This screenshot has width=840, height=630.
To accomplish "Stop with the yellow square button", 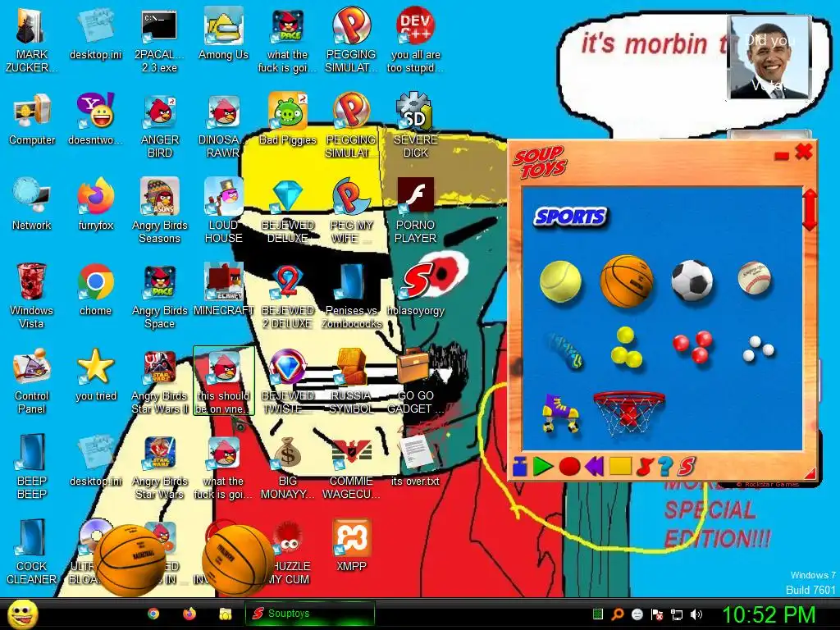I will click(620, 466).
